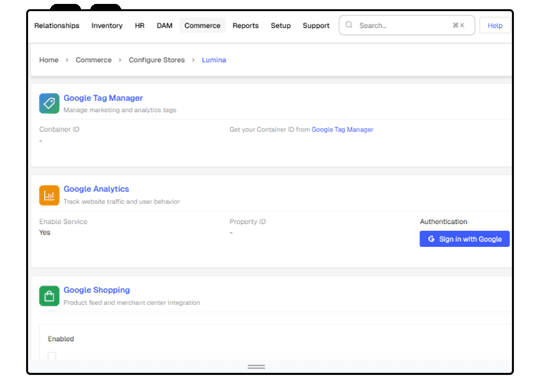Click the Property ID label
540x384 pixels.
pyautogui.click(x=248, y=221)
